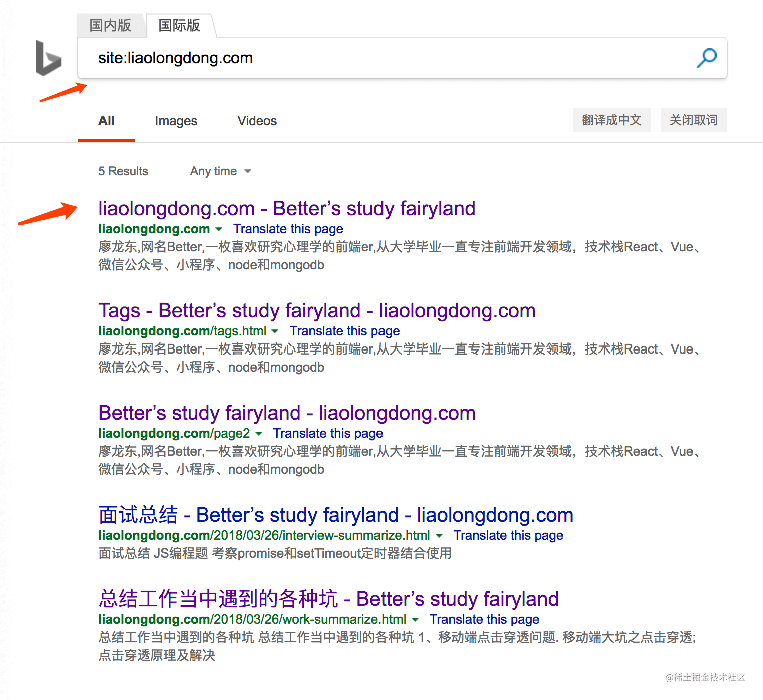
Task: Translate this page for page2 result
Action: click(x=328, y=433)
